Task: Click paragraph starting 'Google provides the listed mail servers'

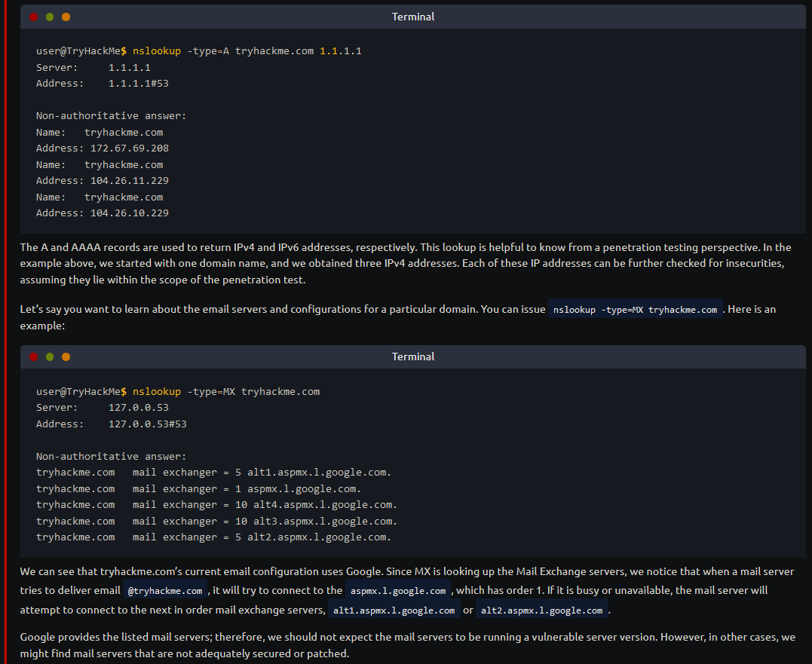Action: click(408, 645)
